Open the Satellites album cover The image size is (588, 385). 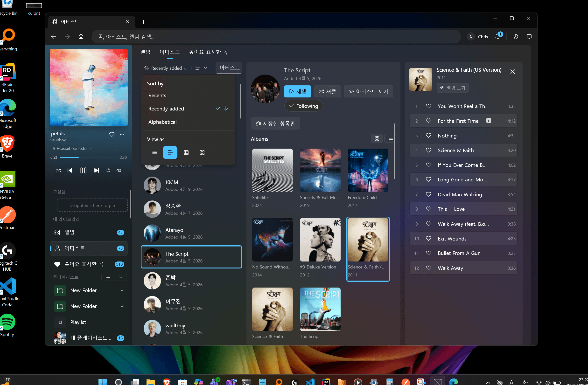point(273,170)
